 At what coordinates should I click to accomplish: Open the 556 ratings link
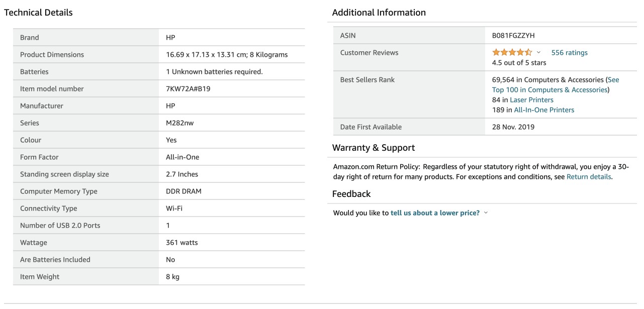point(569,52)
